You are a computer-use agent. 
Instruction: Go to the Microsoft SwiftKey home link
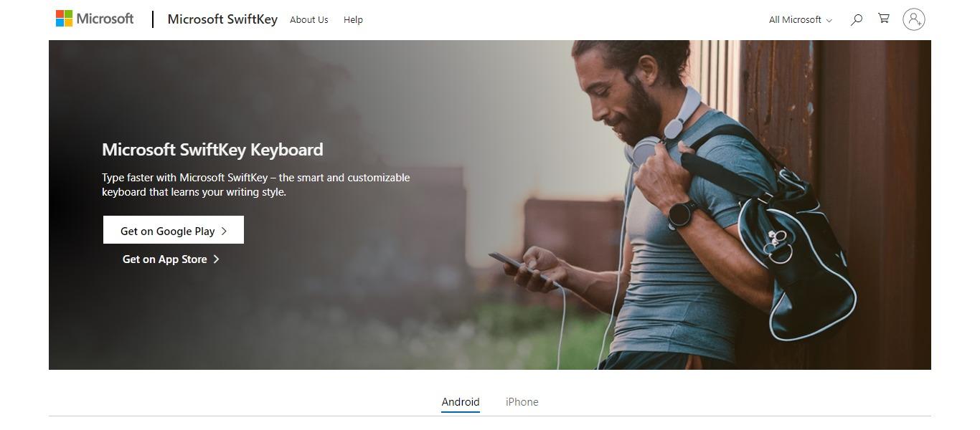(222, 19)
